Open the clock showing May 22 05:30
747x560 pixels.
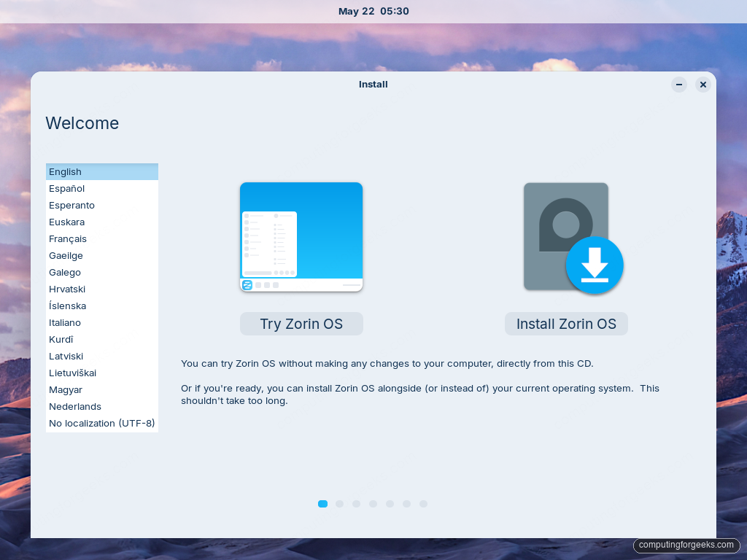coord(373,12)
